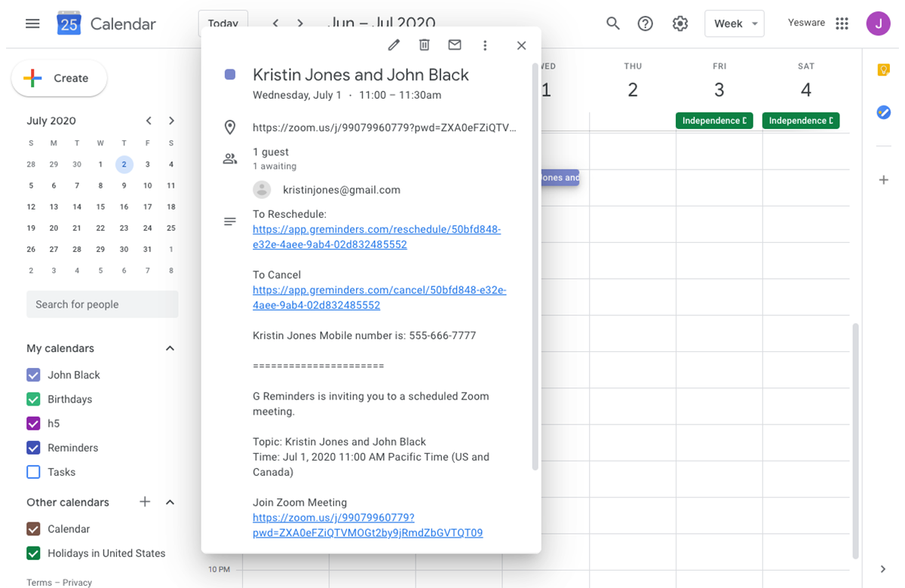Image resolution: width=905 pixels, height=588 pixels.
Task: Edit the event with pencil icon
Action: 394,45
